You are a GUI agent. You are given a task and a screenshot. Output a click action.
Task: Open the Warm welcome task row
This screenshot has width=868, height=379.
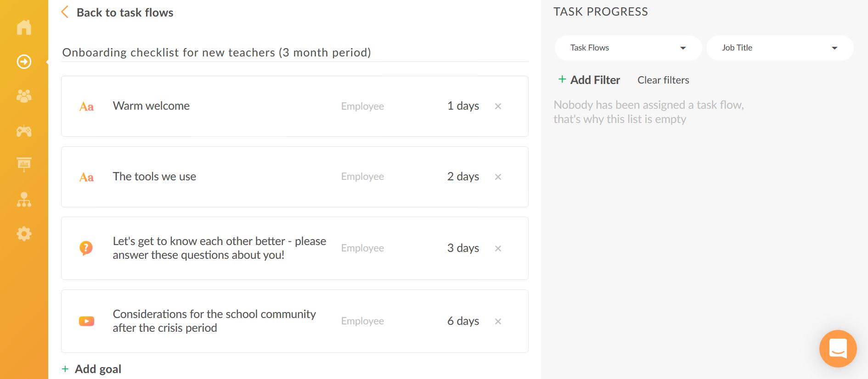[294, 106]
